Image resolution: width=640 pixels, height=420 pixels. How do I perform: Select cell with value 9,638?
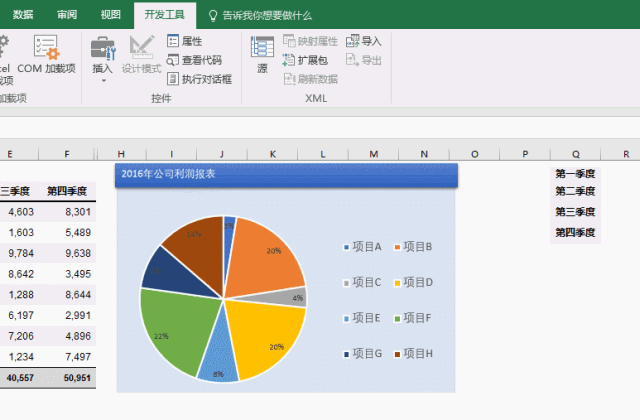67,253
